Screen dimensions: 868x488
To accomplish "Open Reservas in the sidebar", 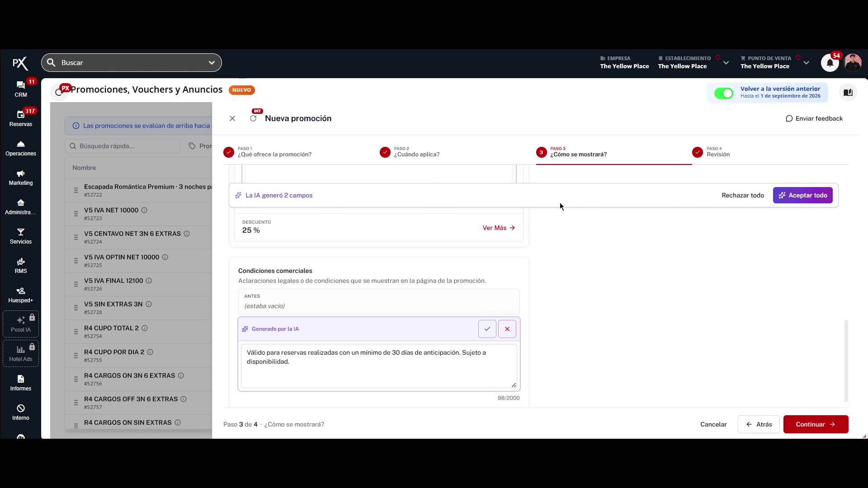I will pyautogui.click(x=21, y=118).
